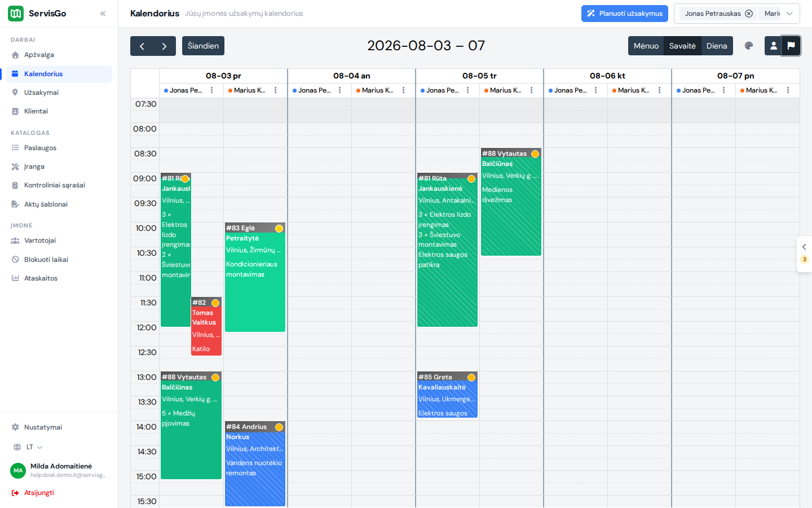
Task: Open the Vartotojai page
Action: pyautogui.click(x=59, y=240)
